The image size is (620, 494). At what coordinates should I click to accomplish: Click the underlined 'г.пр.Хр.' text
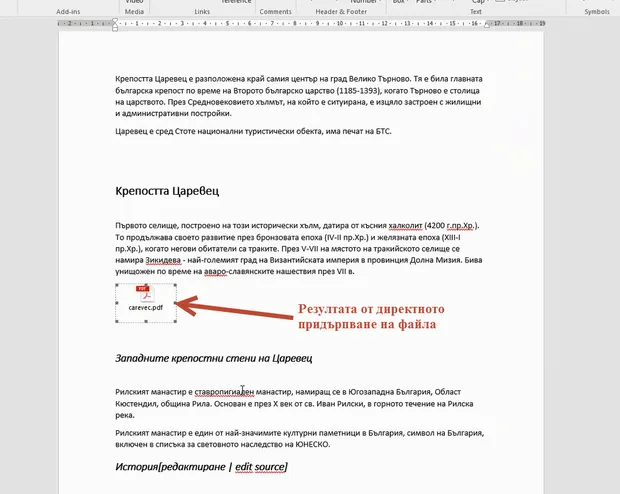[x=461, y=225]
